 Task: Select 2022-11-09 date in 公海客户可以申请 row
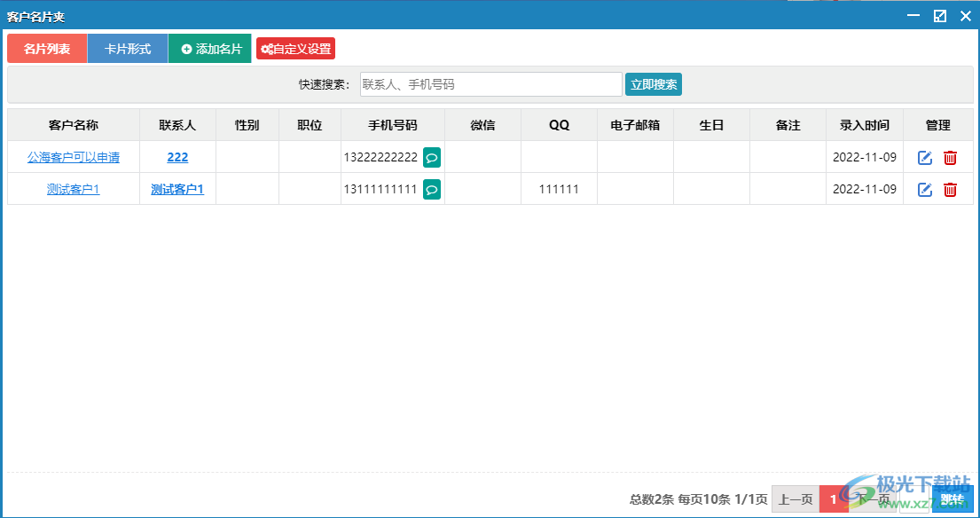(x=865, y=158)
